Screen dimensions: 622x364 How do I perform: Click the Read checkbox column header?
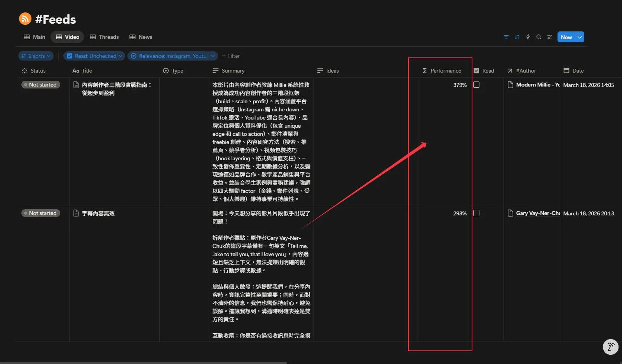(484, 71)
